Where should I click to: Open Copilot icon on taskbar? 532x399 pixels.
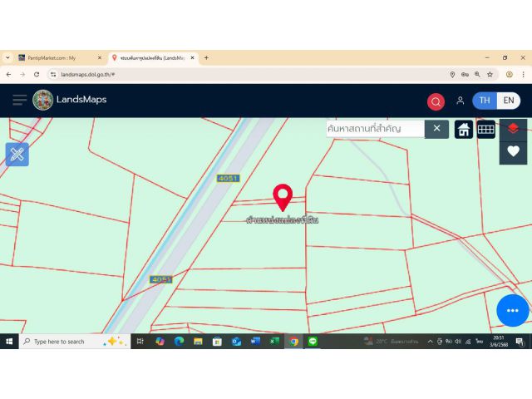coord(160,342)
